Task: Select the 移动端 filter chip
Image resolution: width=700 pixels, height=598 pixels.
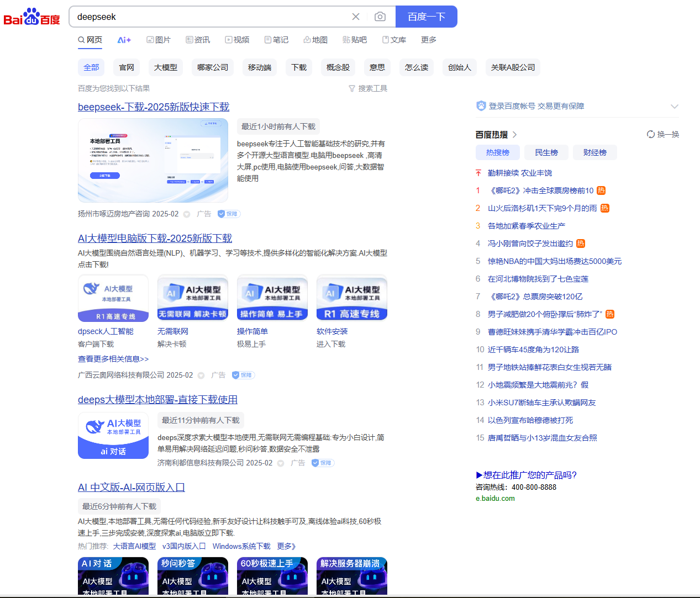Action: [260, 67]
